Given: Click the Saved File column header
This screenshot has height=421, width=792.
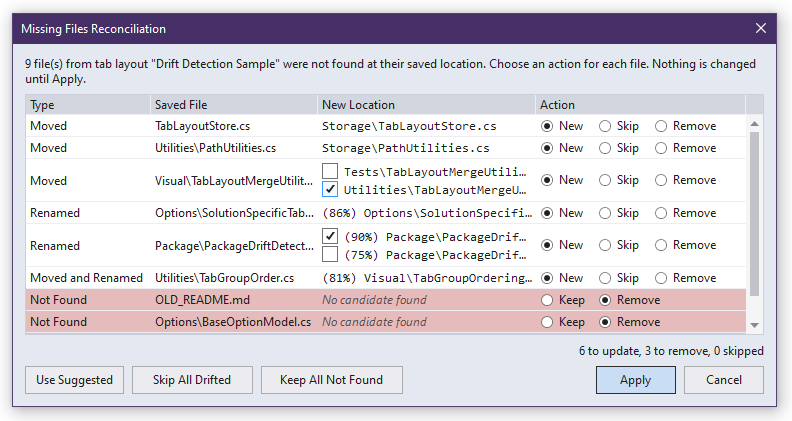Looking at the screenshot, I should [x=234, y=105].
